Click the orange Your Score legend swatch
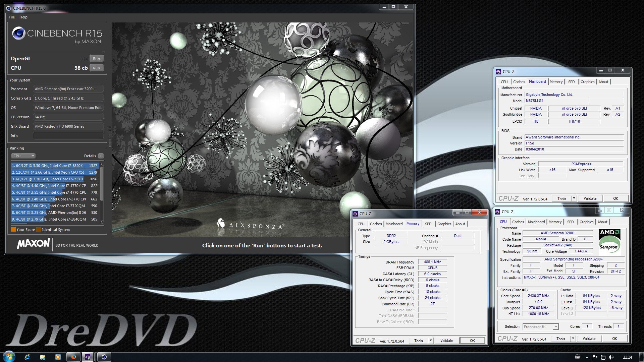This screenshot has width=644, height=362. coord(13,230)
